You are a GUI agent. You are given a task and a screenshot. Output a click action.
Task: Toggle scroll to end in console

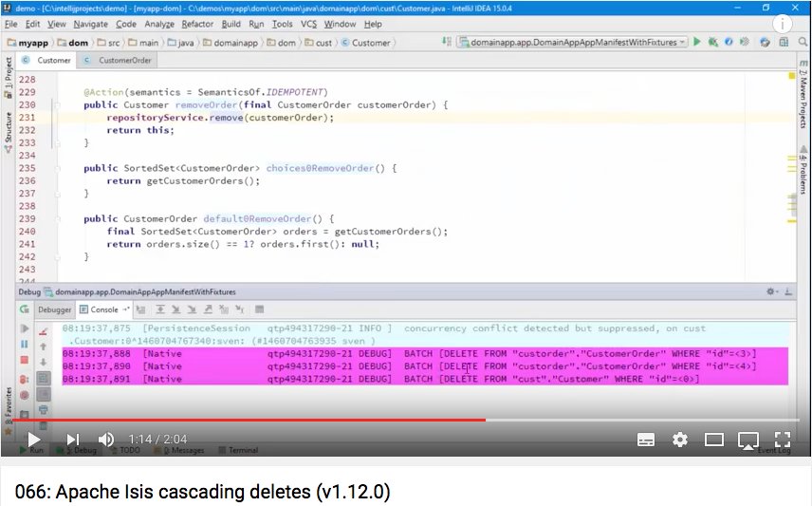click(44, 395)
